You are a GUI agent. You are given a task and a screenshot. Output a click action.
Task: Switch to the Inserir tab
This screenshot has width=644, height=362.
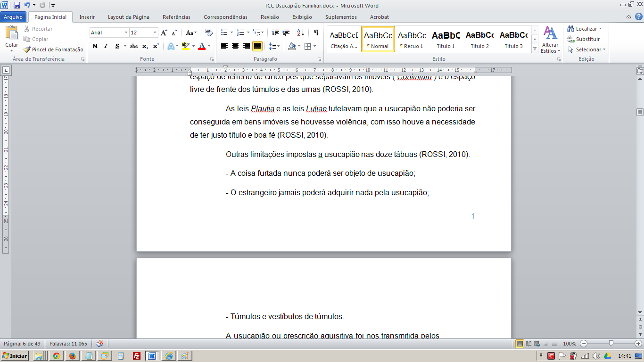87,17
